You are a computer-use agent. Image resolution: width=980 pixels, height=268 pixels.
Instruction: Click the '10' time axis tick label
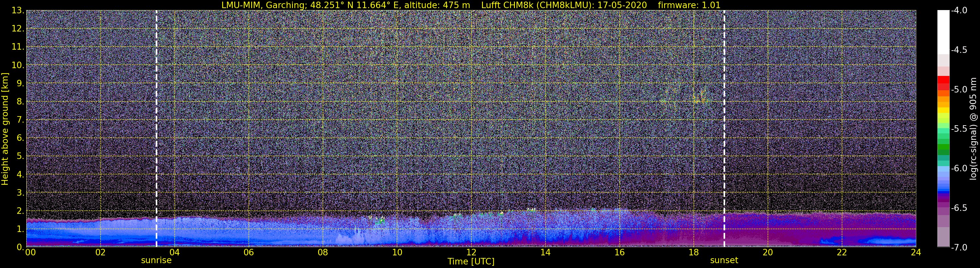[x=397, y=252]
